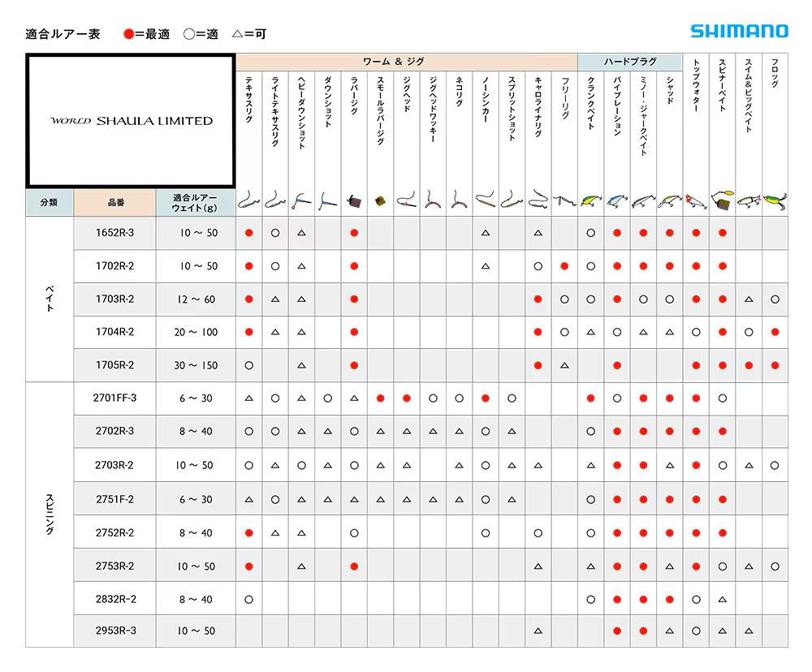Select model number 2701FF-3
Screen dimensions: 812x672
(x=114, y=398)
